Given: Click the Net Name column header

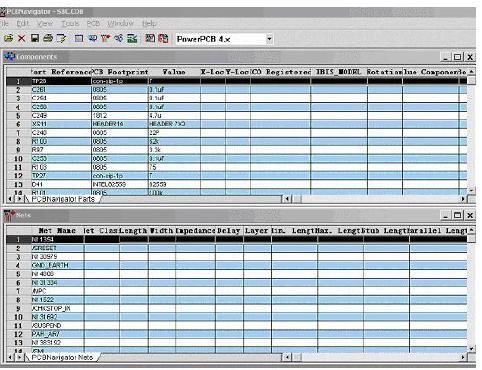Looking at the screenshot, I should pos(57,230).
